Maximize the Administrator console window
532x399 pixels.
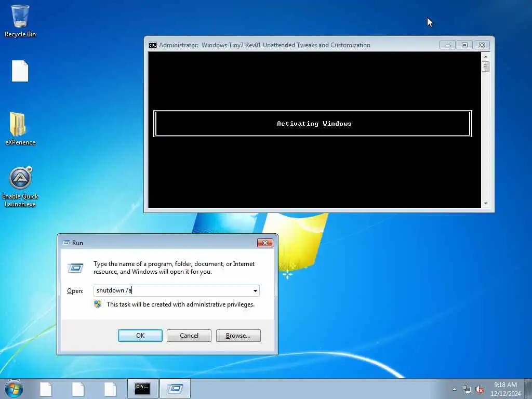(x=464, y=45)
